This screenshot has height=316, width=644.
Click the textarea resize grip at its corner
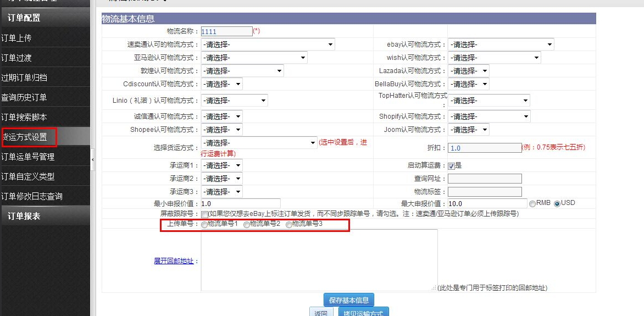pos(435,288)
